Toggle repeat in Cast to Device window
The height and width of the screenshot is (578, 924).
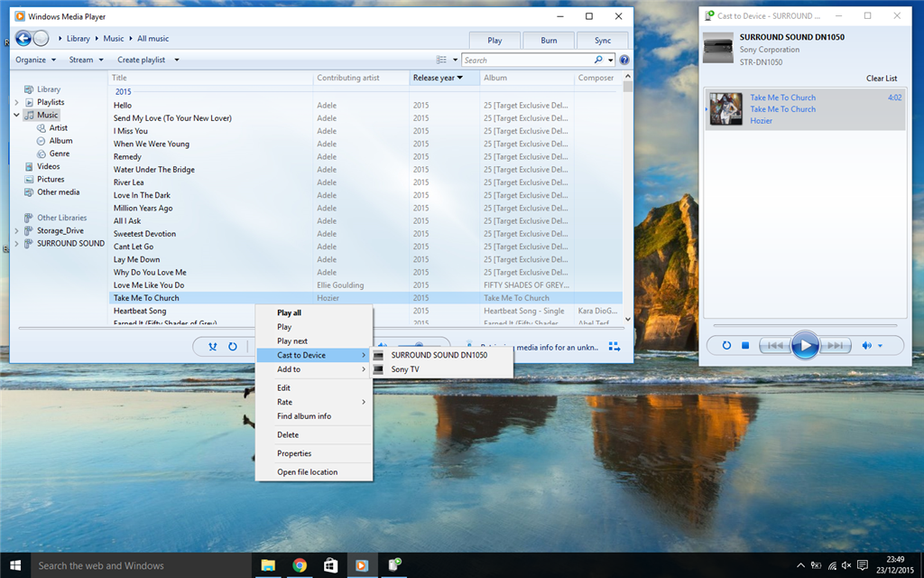coord(726,345)
